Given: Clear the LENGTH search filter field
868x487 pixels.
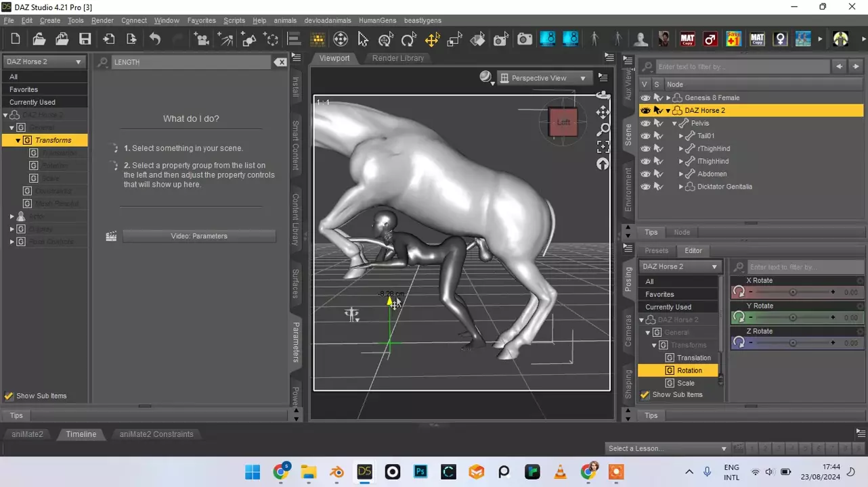Looking at the screenshot, I should pos(280,62).
